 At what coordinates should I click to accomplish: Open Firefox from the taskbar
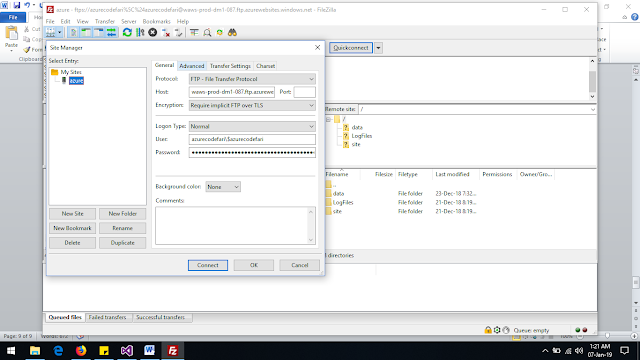click(81, 351)
